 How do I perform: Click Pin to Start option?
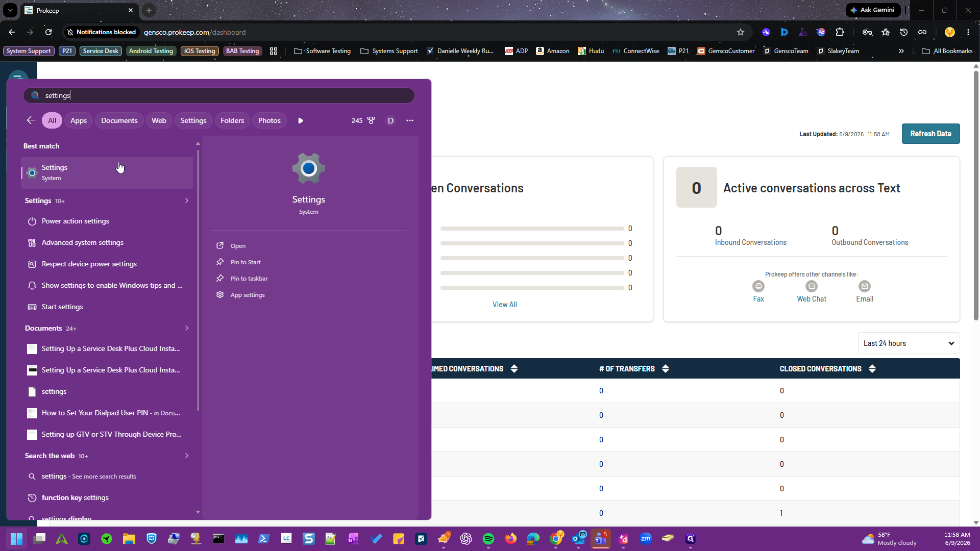(x=245, y=262)
